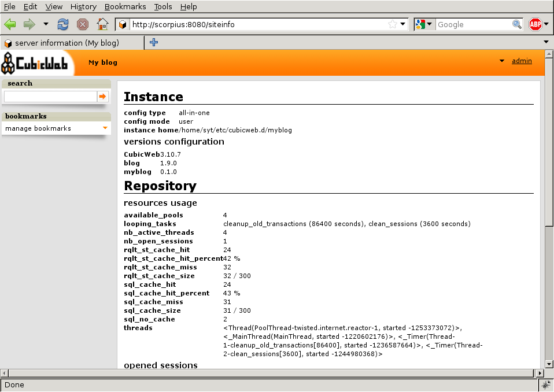The image size is (554, 392).
Task: Click the status bar bug icon
Action: 546,384
